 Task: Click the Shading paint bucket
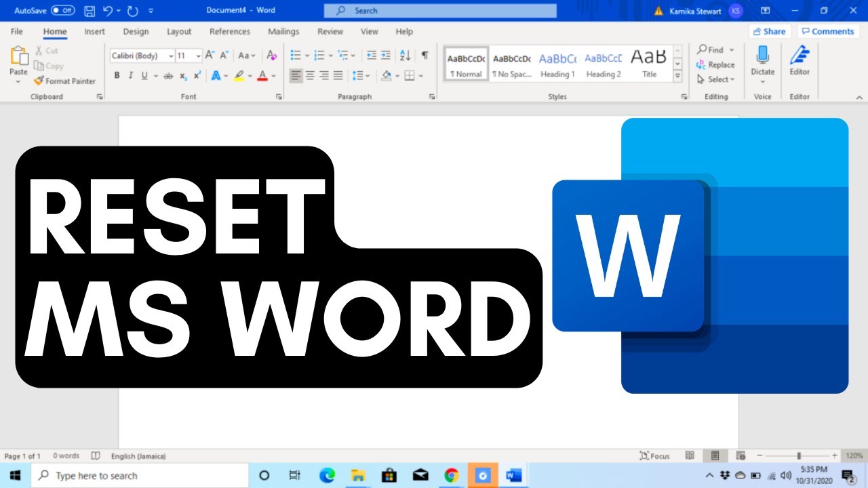click(387, 75)
